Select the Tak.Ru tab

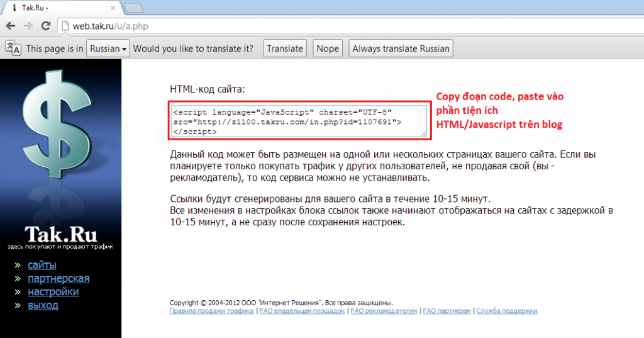click(61, 8)
